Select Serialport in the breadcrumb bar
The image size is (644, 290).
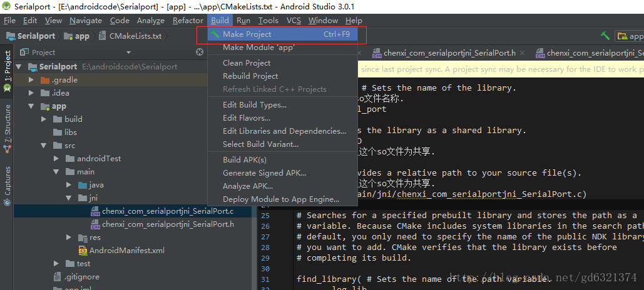coord(36,36)
